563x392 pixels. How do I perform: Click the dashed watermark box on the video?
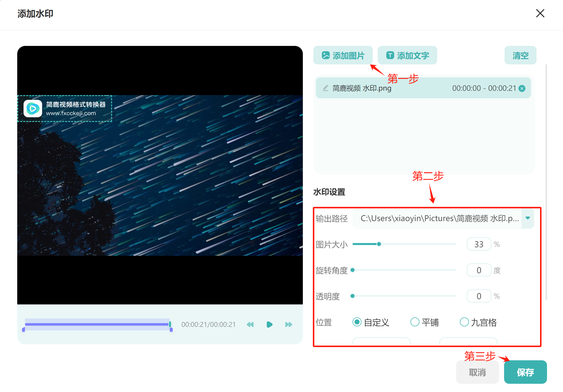click(x=64, y=109)
